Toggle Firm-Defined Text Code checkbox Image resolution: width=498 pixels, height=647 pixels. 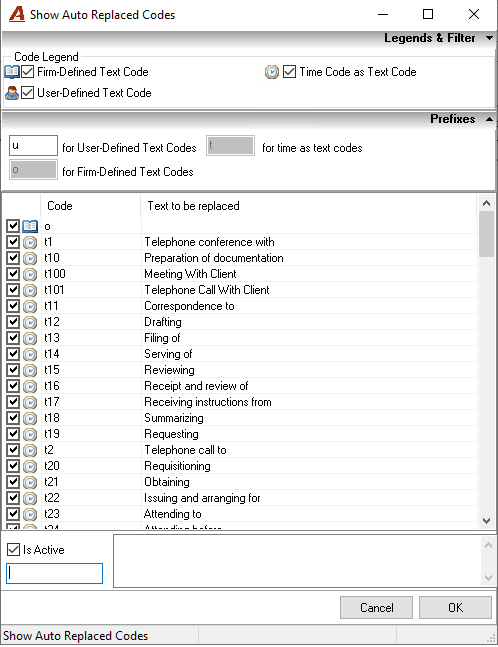[28, 72]
